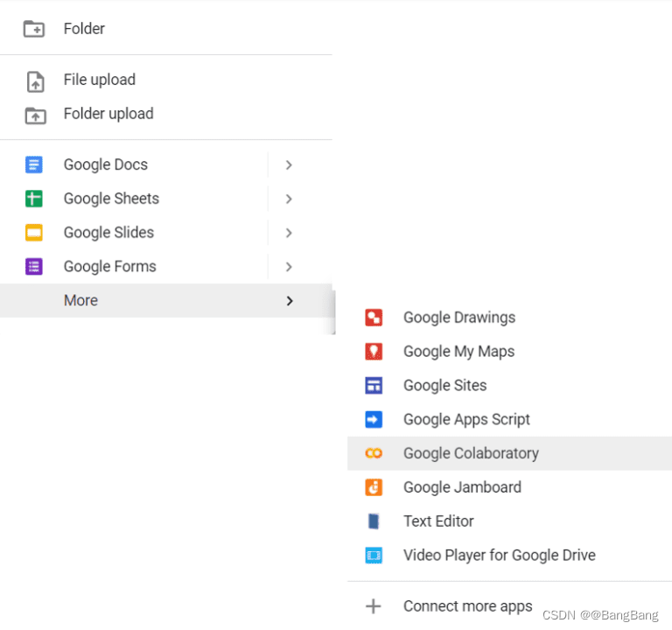Select Google Sites from submenu

click(509, 385)
